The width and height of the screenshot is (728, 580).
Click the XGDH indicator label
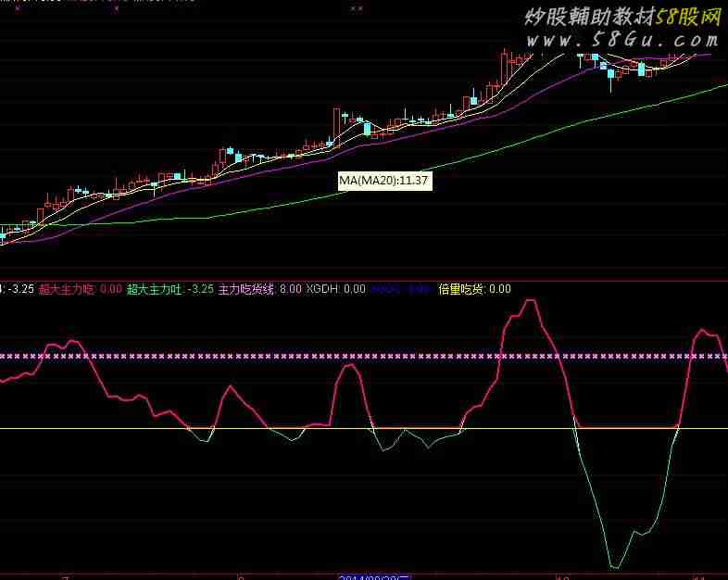coord(322,289)
